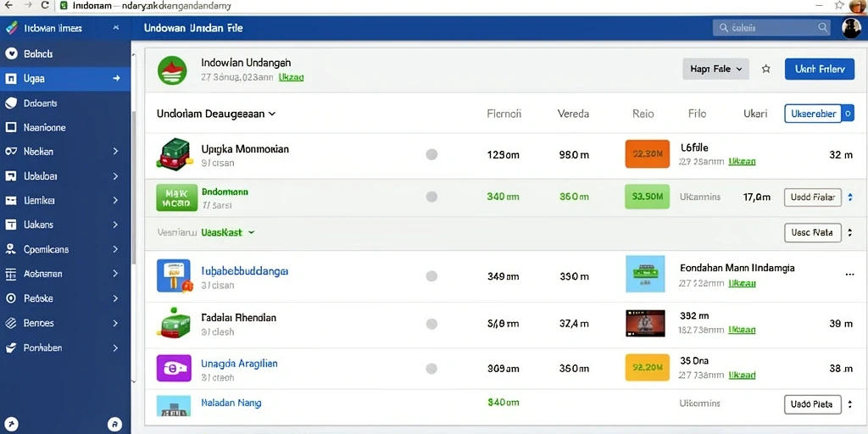Click the orange 22.30M color badge
Viewport: 868px width, 434px height.
coord(647,154)
